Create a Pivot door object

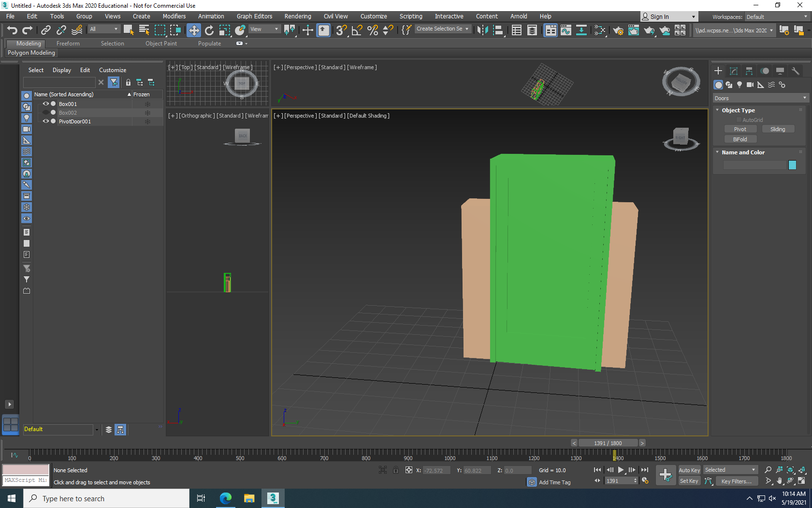[x=740, y=129]
